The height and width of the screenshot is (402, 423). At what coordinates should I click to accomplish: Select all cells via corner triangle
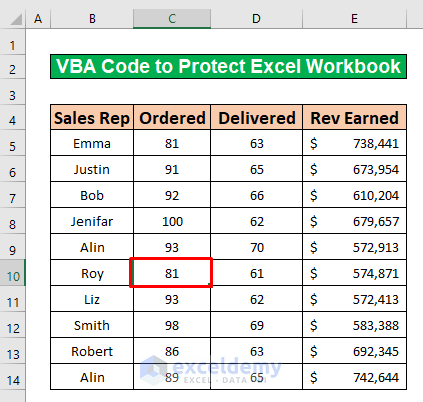16,19
